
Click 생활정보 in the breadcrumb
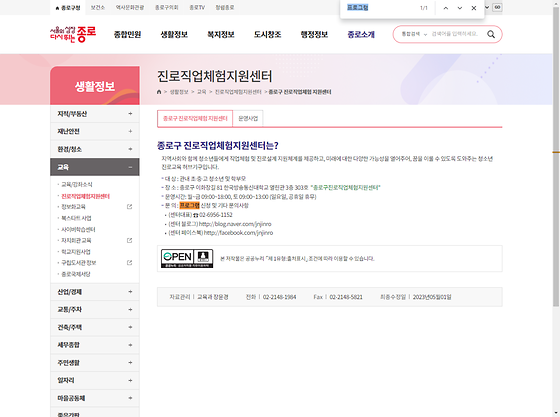(x=179, y=92)
